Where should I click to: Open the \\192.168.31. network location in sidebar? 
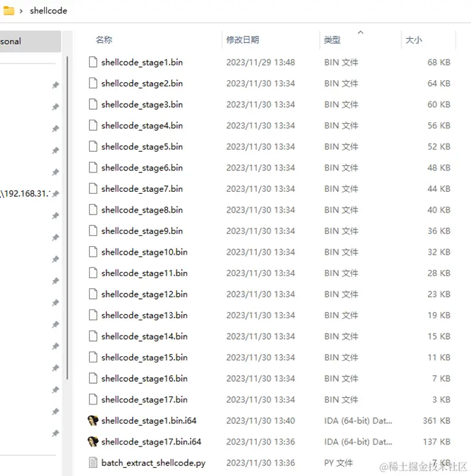click(x=25, y=194)
